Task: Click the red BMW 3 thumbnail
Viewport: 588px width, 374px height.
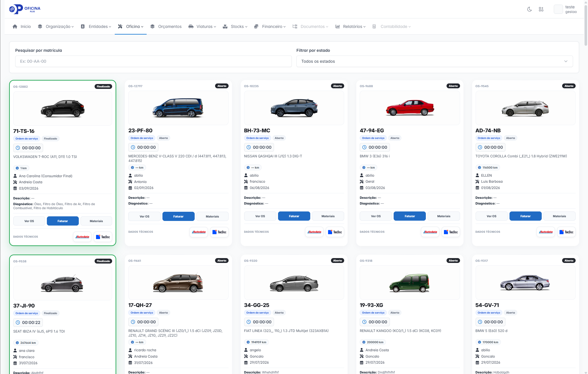Action: (410, 108)
